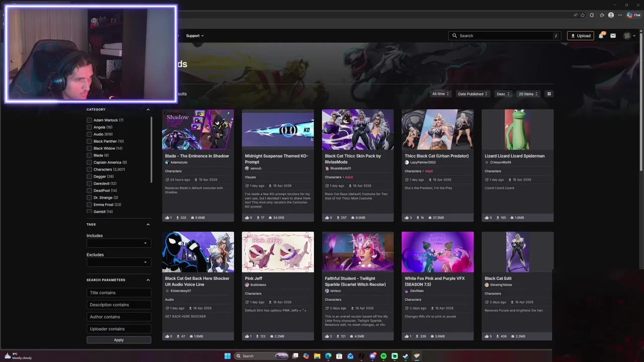Check the Daredevil category
644x362 pixels.
[x=89, y=184]
